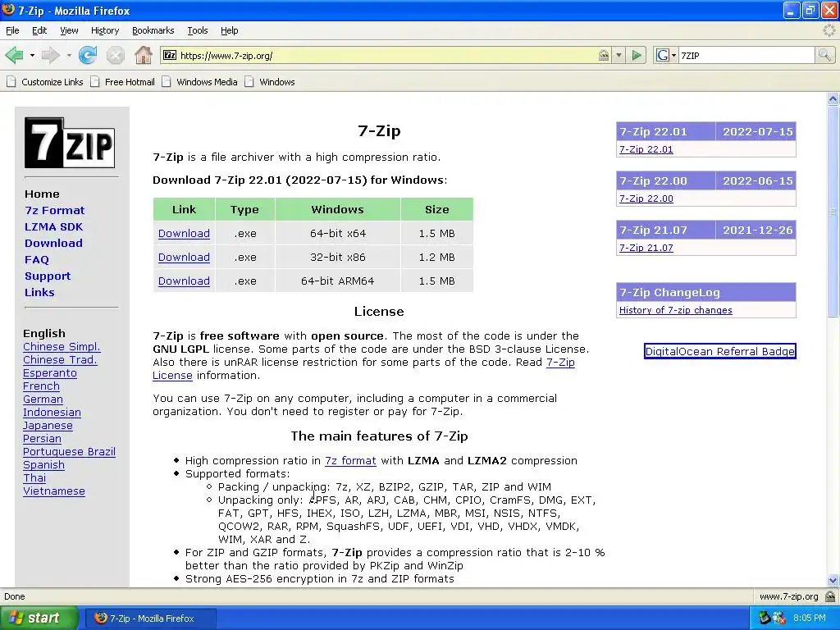
Task: Open the 7-Zip 22.01 news link
Action: 646,149
